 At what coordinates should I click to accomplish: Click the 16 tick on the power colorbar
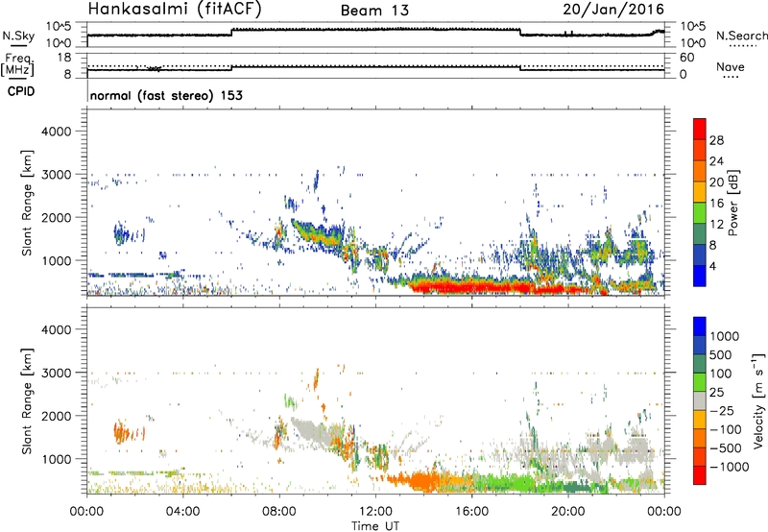point(716,204)
